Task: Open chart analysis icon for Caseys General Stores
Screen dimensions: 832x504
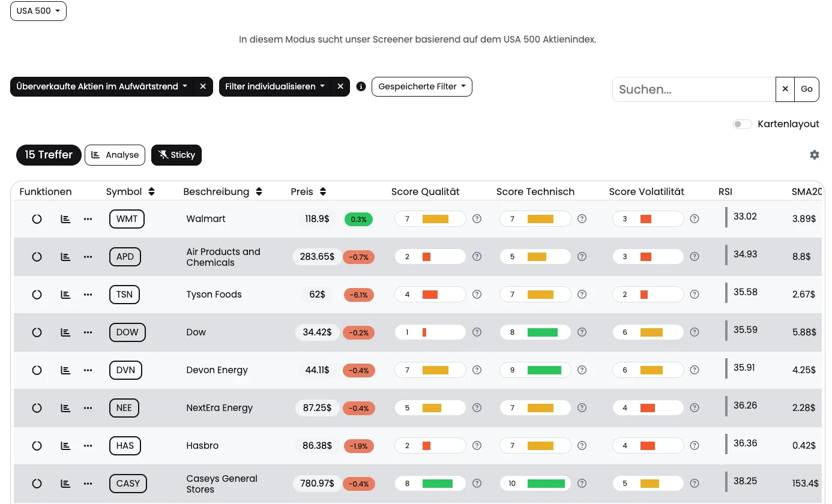Action: coord(65,484)
